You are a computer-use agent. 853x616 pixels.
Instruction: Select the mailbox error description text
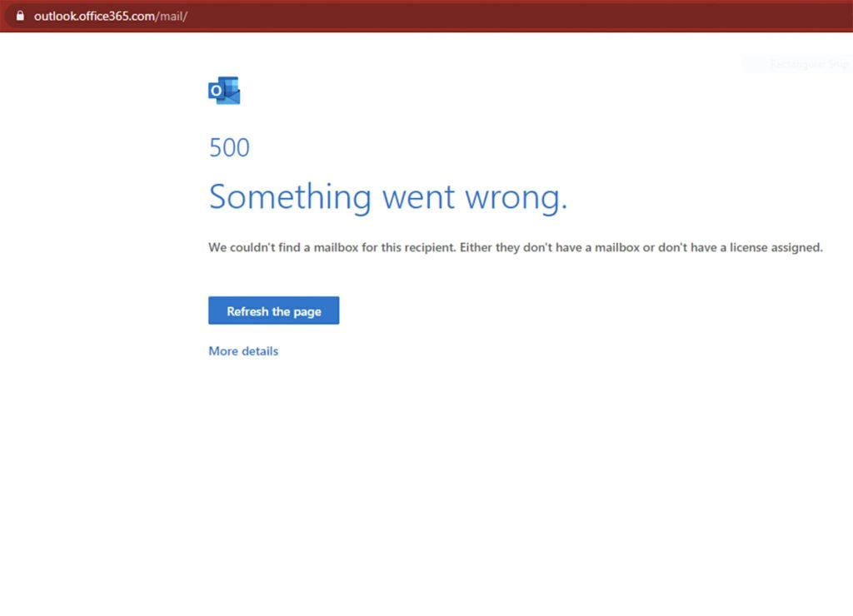point(515,247)
